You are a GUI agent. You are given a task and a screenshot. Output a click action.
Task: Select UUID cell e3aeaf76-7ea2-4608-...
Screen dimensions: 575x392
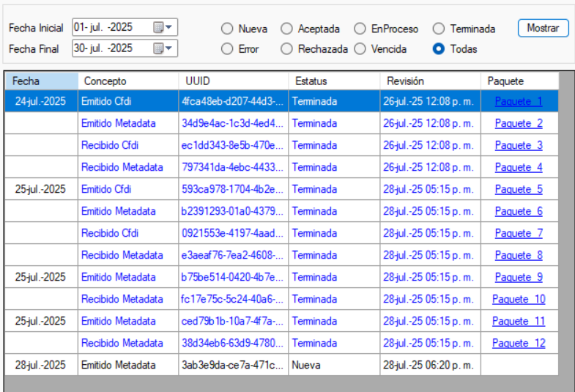point(234,255)
